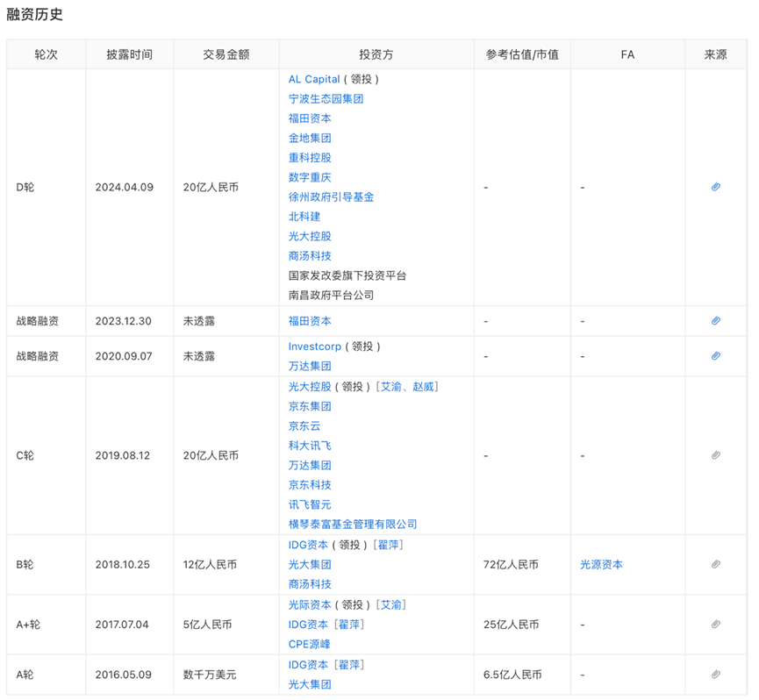Click the source paperclip icon for B轮 row
The width and height of the screenshot is (759, 700).
(x=715, y=564)
